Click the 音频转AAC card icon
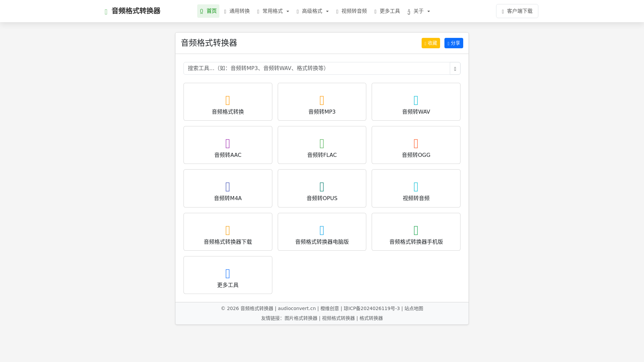This screenshot has height=362, width=644. (228, 143)
